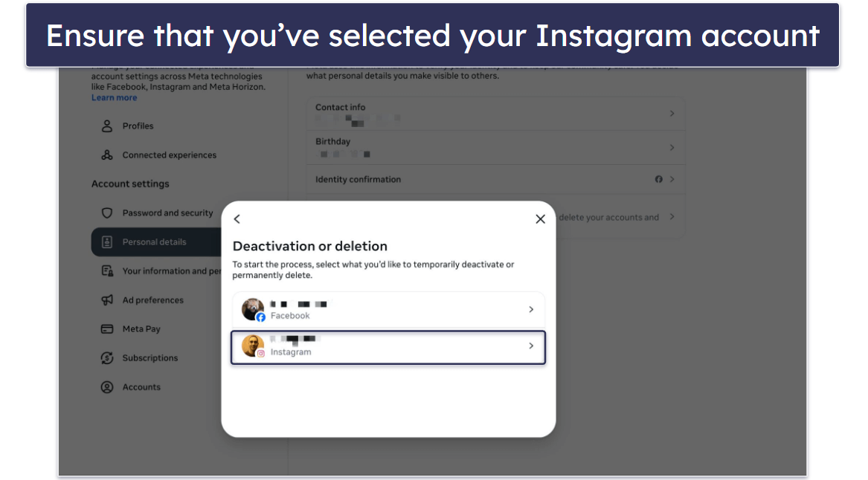Open the Identity confirmation row
The width and height of the screenshot is (868, 480).
coord(495,180)
